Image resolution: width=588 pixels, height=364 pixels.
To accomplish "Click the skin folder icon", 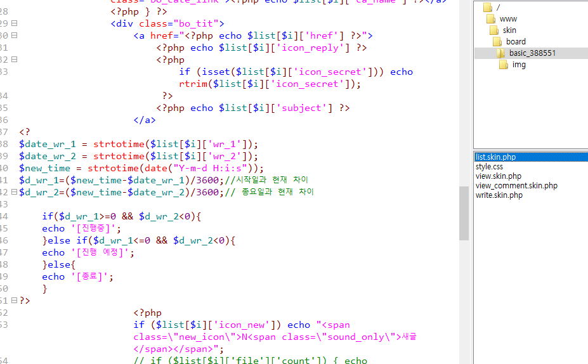I will click(x=494, y=30).
